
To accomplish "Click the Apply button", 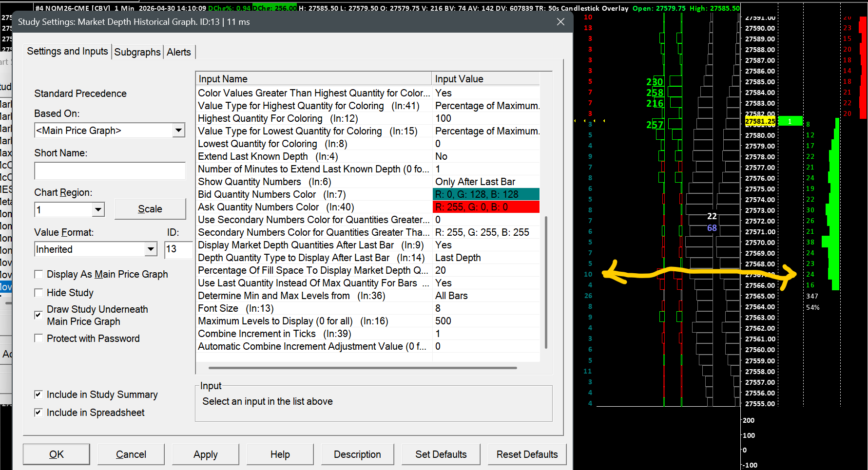I will 206,454.
